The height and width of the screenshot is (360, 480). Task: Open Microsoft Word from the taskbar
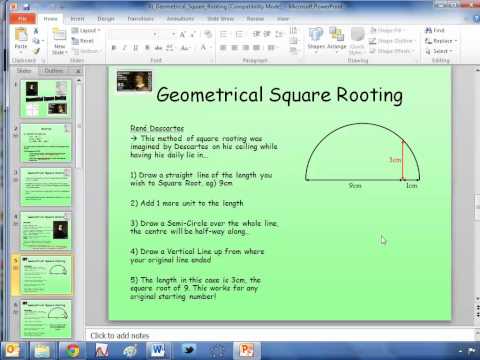point(158,350)
